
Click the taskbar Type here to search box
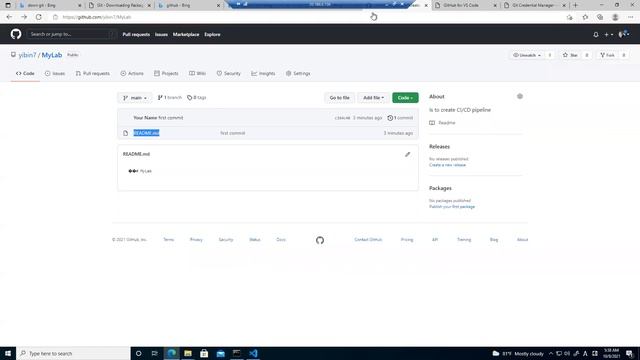[x=73, y=353]
